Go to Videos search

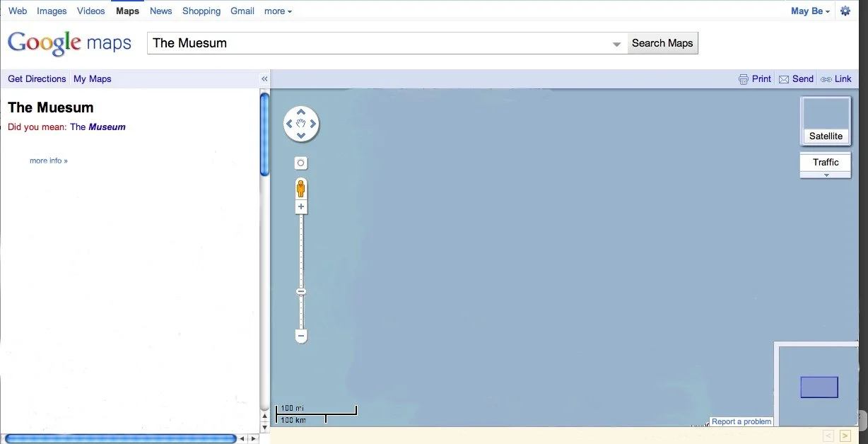(x=90, y=11)
